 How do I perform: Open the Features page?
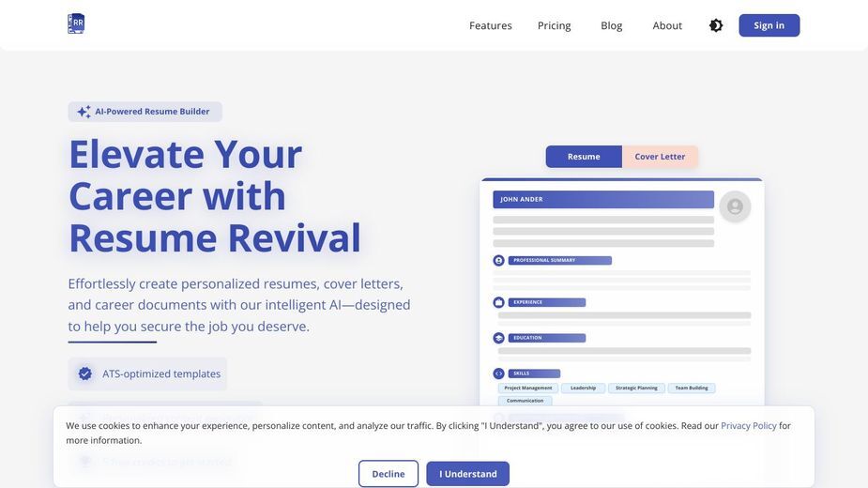[491, 25]
